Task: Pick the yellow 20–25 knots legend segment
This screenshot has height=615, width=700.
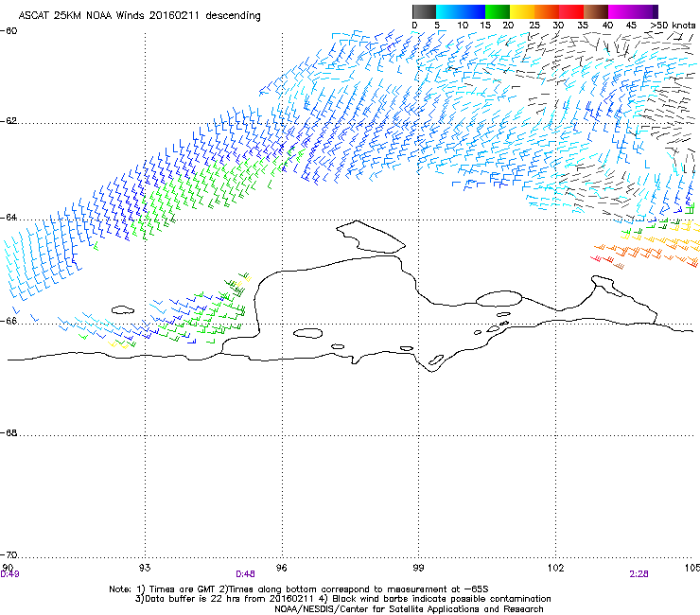Action: coord(522,11)
